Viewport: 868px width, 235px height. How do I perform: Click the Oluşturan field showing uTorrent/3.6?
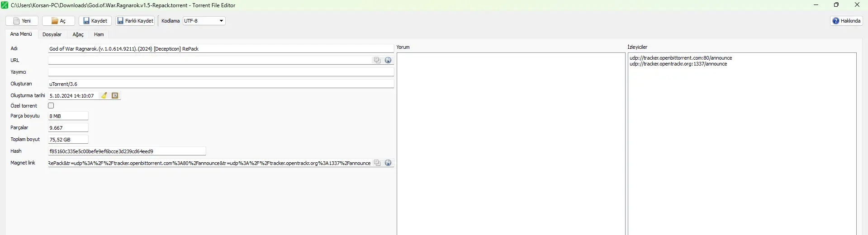click(221, 84)
